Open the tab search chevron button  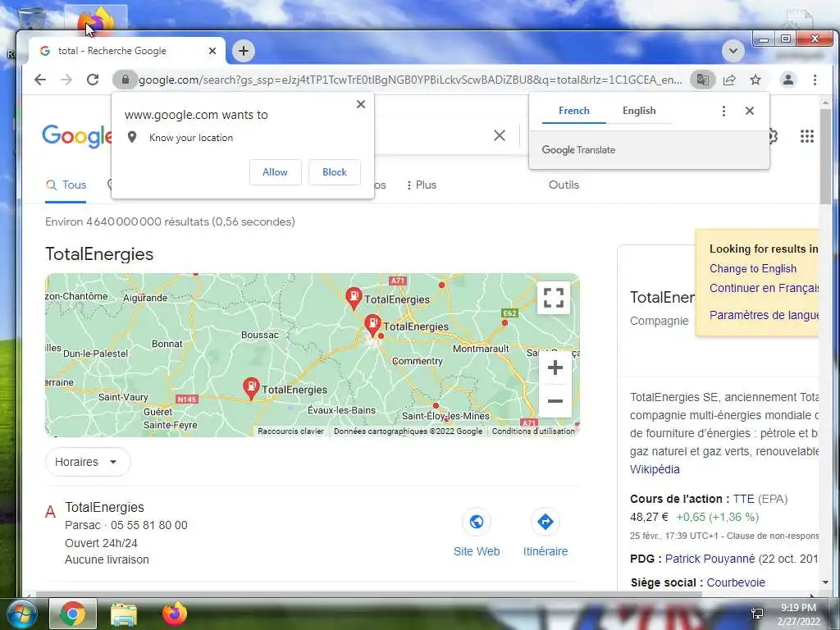733,52
